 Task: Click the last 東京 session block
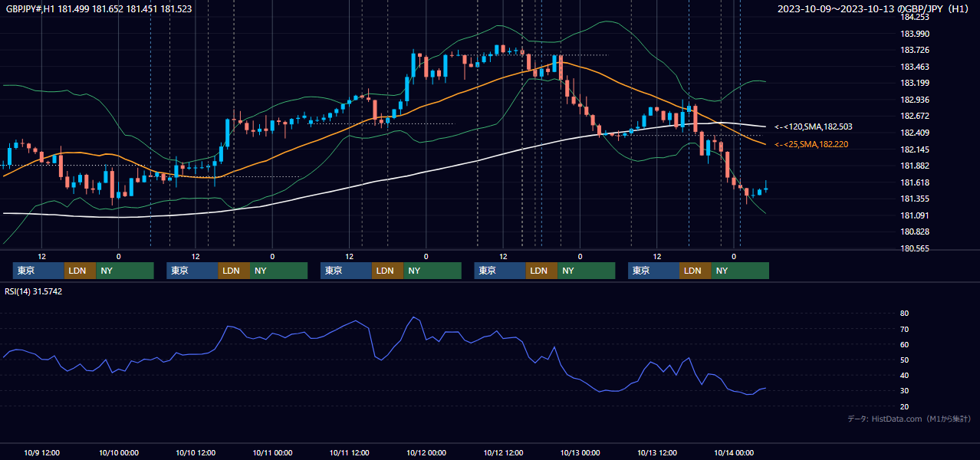[x=653, y=271]
